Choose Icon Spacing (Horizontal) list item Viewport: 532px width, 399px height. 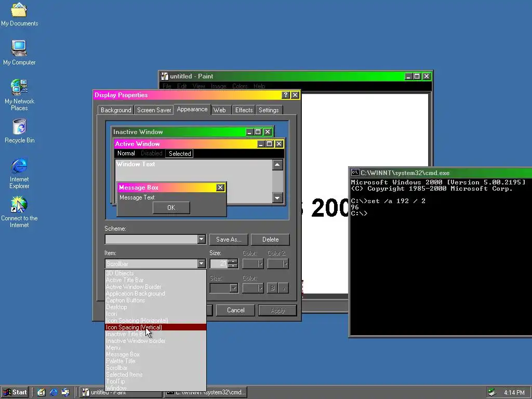point(156,321)
